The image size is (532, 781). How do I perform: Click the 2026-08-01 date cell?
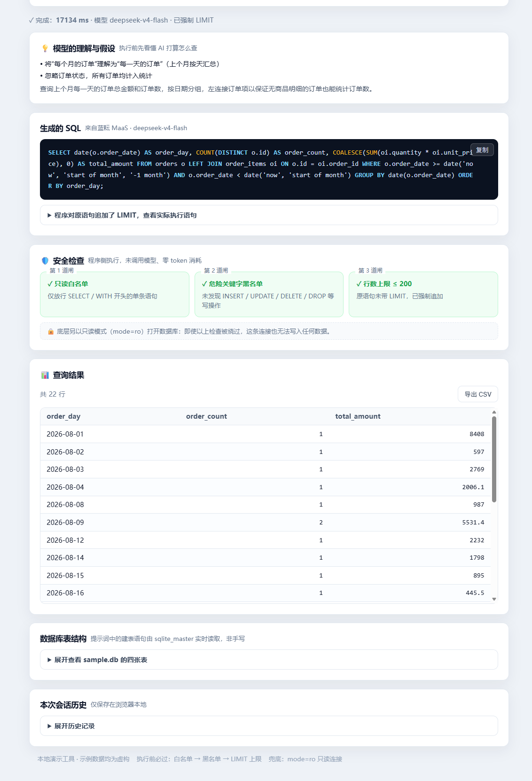tap(65, 434)
